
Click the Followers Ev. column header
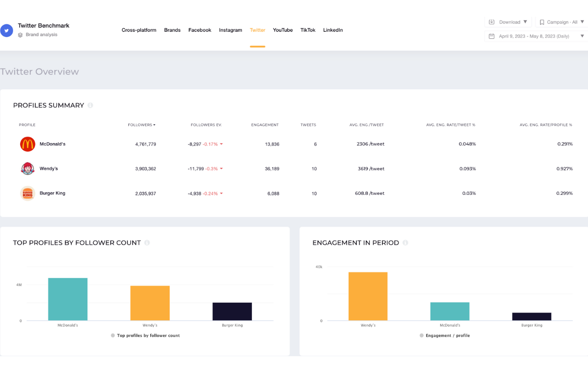(x=206, y=125)
